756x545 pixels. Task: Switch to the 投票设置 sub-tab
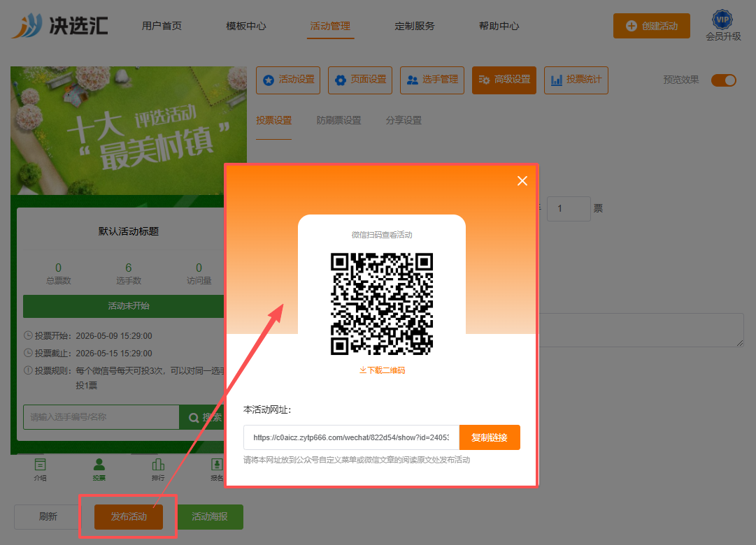pyautogui.click(x=274, y=120)
